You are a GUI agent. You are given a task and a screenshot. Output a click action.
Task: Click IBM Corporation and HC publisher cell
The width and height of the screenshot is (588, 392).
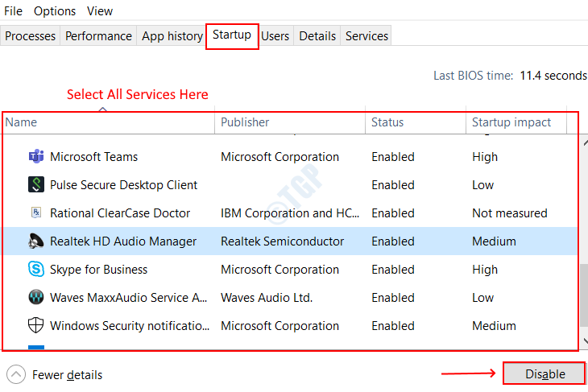(x=290, y=213)
